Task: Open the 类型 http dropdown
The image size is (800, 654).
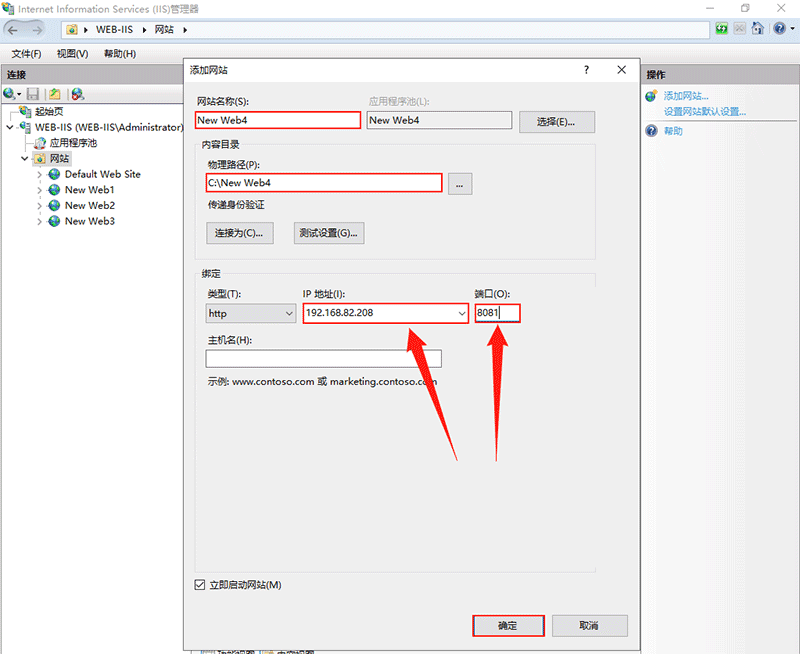Action: [x=250, y=314]
